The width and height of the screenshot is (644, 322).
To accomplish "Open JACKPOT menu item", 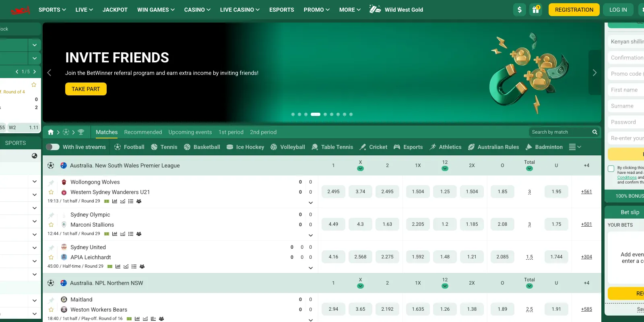I will point(115,10).
